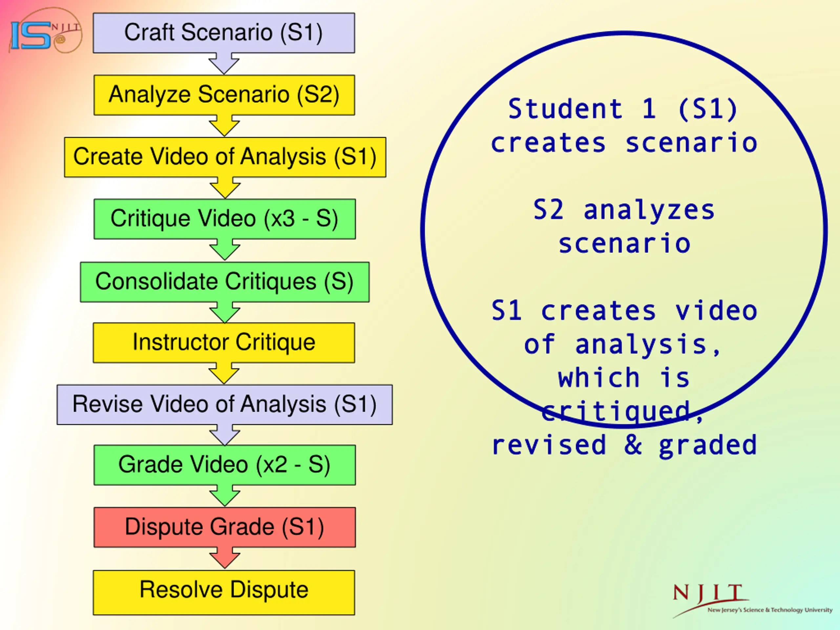Viewport: 840px width, 630px height.
Task: Select the 'Instructor Critique' box
Action: 224,343
